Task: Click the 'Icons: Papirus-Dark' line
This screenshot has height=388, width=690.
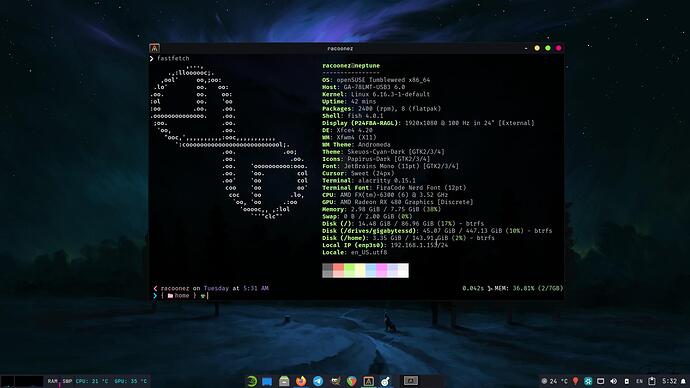Action: tap(376, 159)
